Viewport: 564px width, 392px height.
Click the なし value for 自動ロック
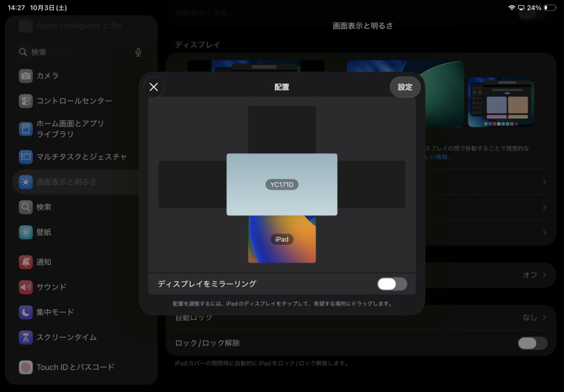[x=530, y=317]
